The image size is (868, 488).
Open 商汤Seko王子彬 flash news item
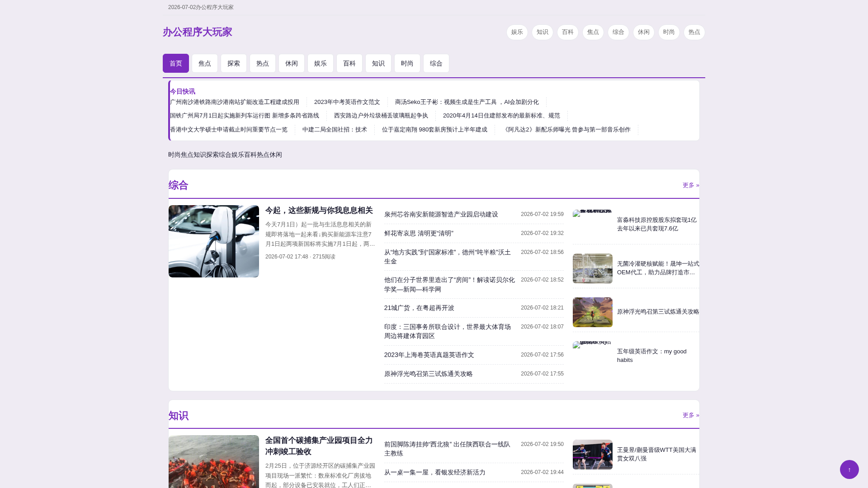tap(467, 102)
